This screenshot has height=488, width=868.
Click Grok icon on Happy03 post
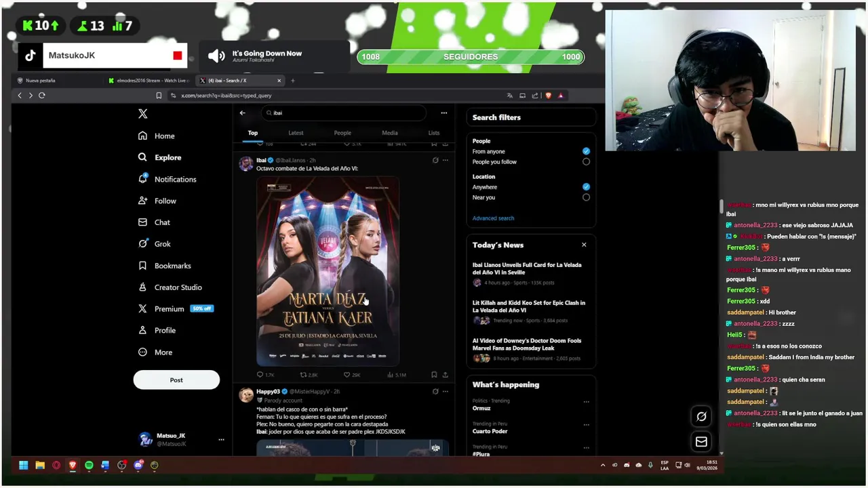pyautogui.click(x=435, y=391)
